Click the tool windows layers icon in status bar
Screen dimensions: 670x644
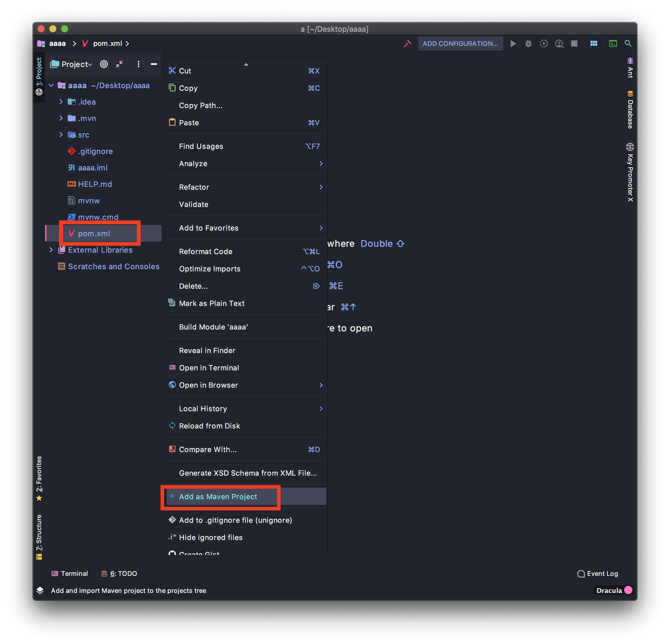40,590
